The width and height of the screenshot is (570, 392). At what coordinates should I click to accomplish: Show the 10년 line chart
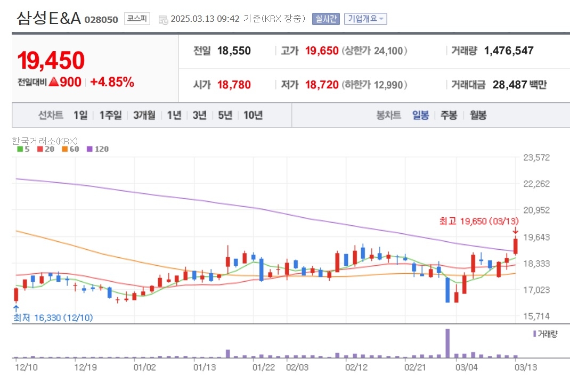coord(253,115)
